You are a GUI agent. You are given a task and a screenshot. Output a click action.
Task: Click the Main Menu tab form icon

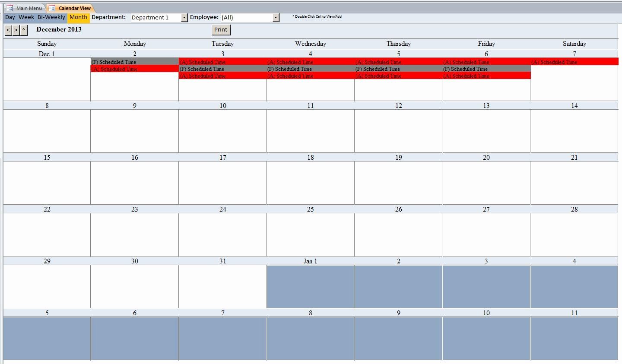pyautogui.click(x=10, y=8)
